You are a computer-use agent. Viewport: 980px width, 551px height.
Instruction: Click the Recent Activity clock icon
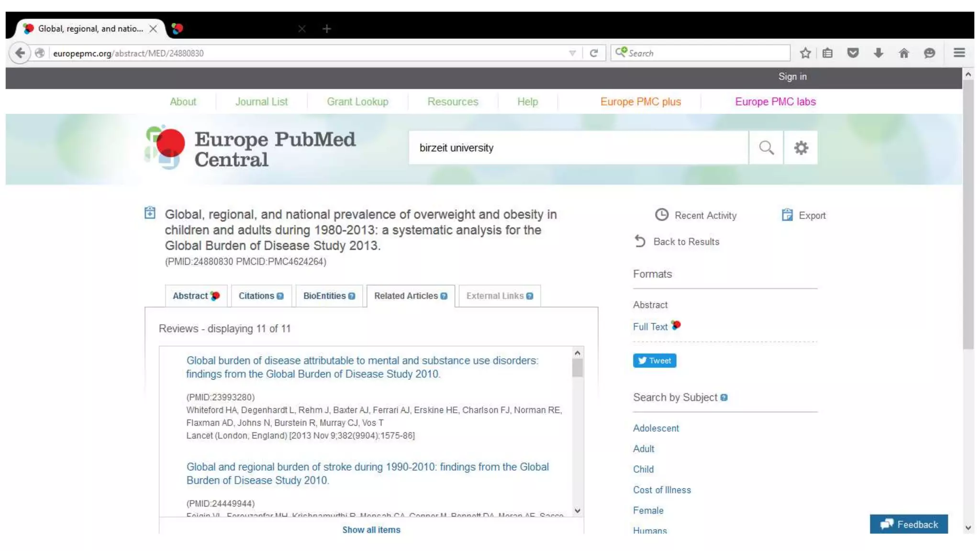pyautogui.click(x=661, y=215)
